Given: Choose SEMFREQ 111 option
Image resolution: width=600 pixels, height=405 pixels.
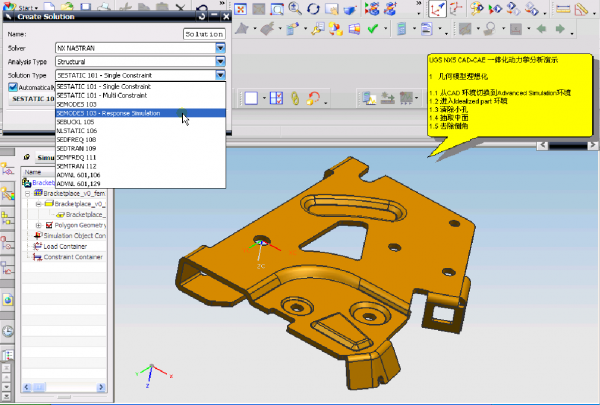Looking at the screenshot, I should pyautogui.click(x=140, y=157).
